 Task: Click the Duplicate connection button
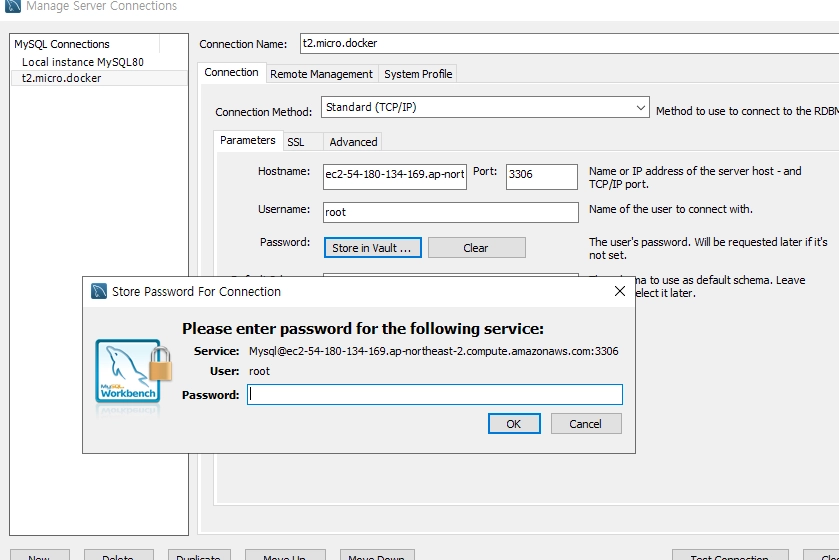click(199, 555)
